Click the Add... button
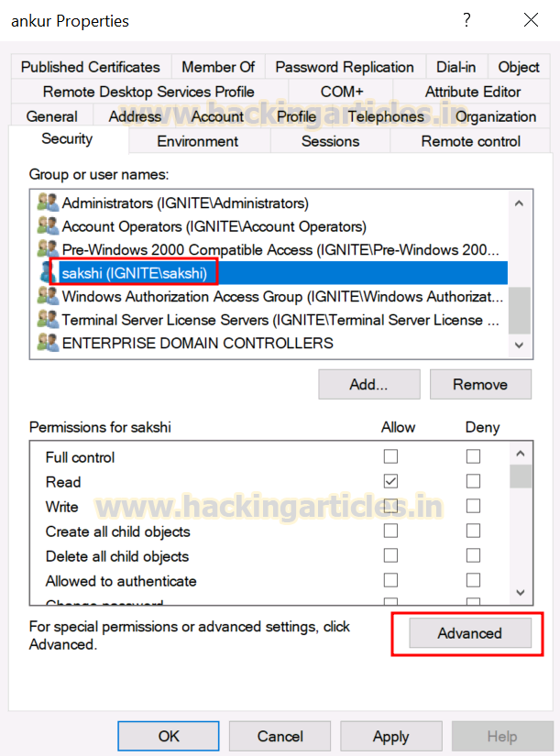 (x=369, y=384)
